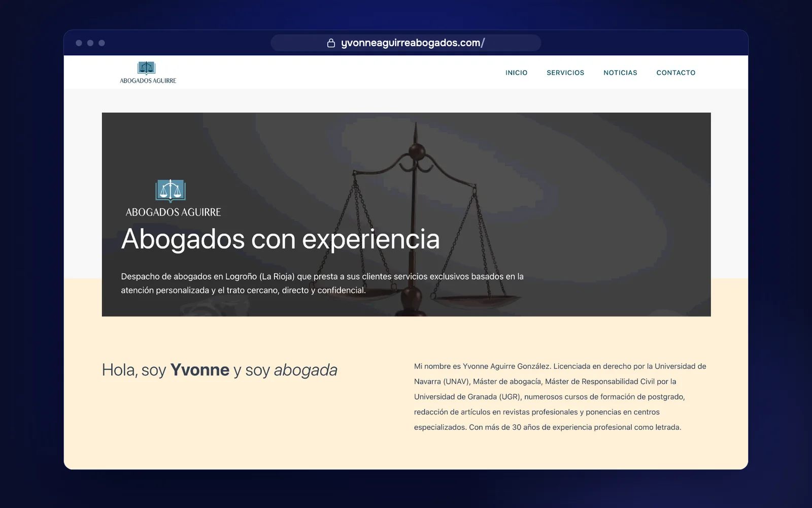Image resolution: width=812 pixels, height=508 pixels.
Task: Click the third browser window dot
Action: point(101,43)
